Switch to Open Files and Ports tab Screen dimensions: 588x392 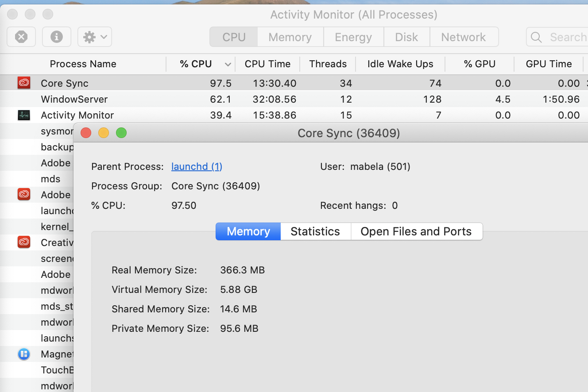click(x=416, y=231)
